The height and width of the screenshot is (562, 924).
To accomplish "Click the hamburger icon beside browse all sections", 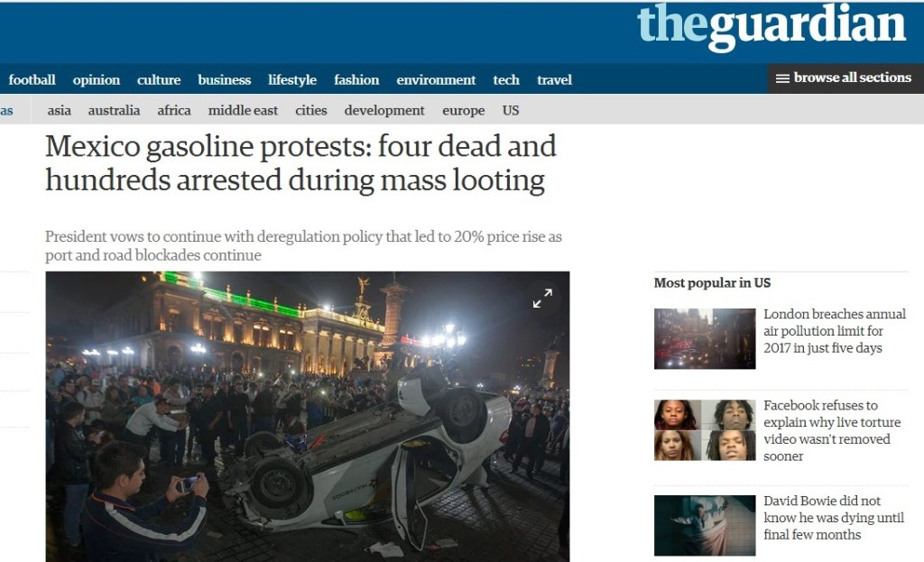I will click(782, 78).
